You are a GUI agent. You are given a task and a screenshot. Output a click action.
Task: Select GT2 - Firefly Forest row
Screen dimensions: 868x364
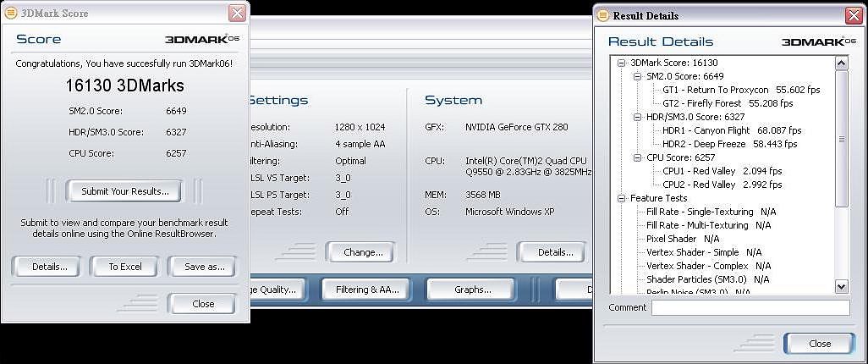click(728, 103)
